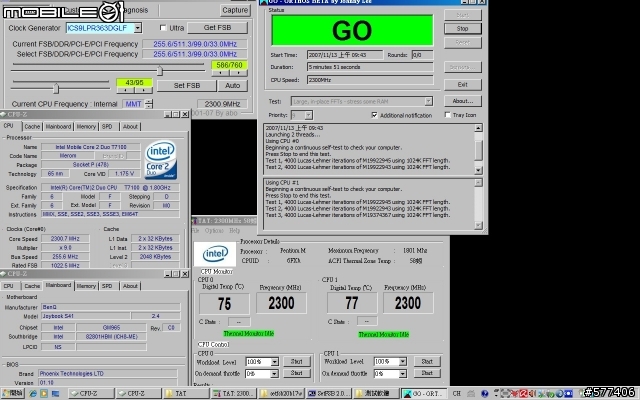
Task: Click the Set FSB button
Action: pyautogui.click(x=187, y=86)
